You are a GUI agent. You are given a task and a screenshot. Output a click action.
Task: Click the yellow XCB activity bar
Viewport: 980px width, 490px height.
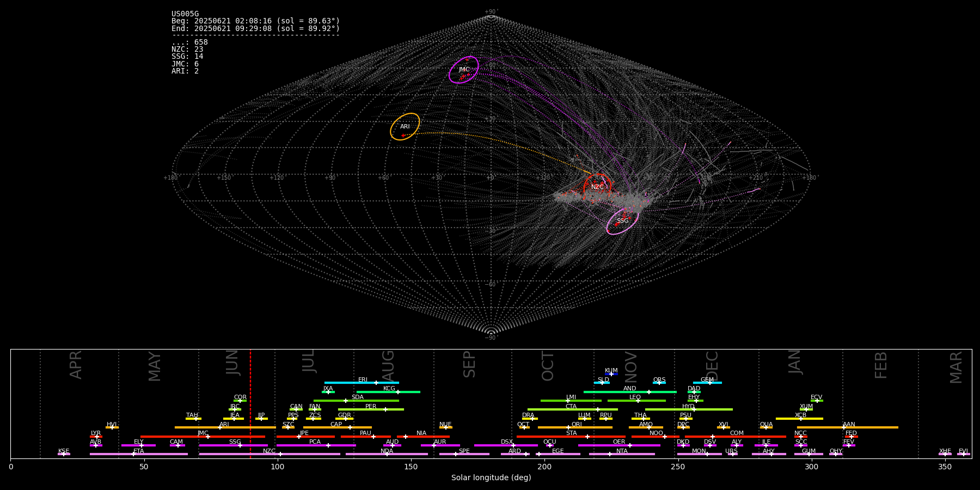pyautogui.click(x=800, y=419)
